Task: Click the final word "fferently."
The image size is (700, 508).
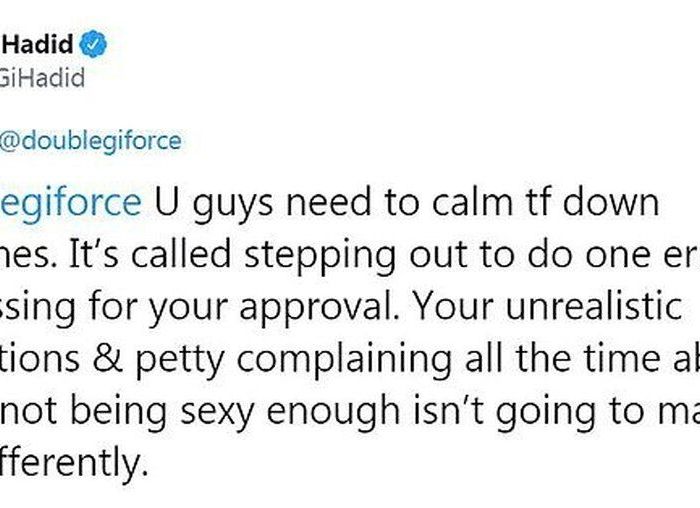Action: 74,462
